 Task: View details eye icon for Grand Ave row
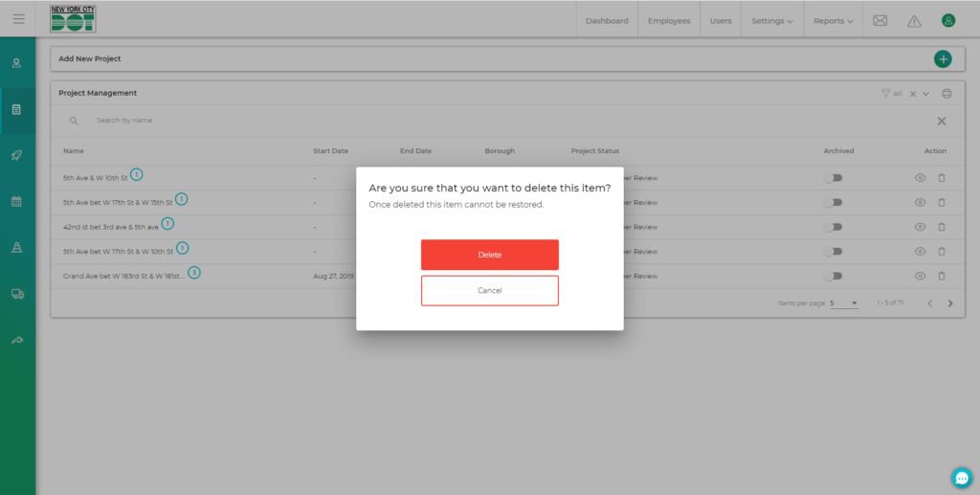(x=920, y=276)
